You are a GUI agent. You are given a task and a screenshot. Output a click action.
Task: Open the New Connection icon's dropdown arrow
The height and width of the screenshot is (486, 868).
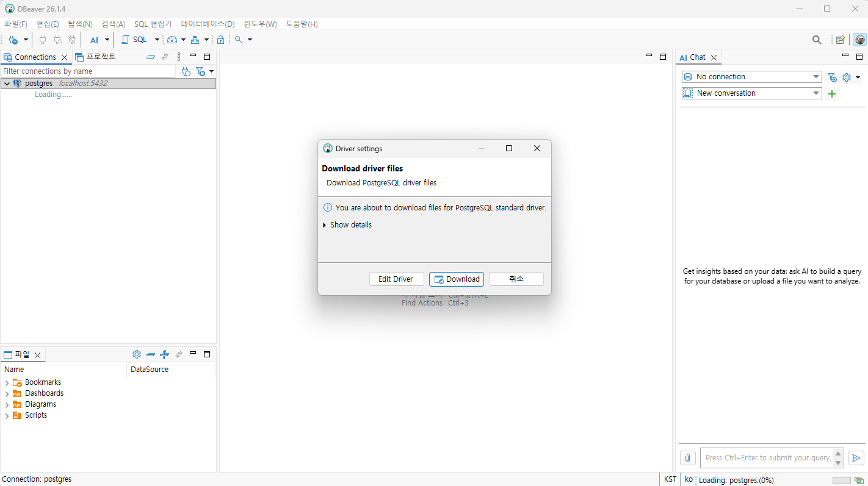coord(26,40)
